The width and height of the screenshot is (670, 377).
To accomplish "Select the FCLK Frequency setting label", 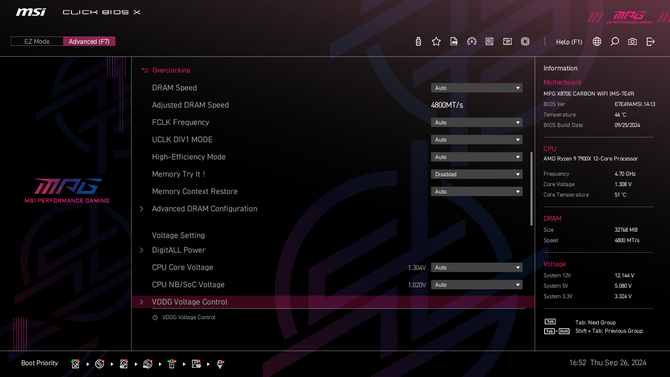I will coord(180,122).
